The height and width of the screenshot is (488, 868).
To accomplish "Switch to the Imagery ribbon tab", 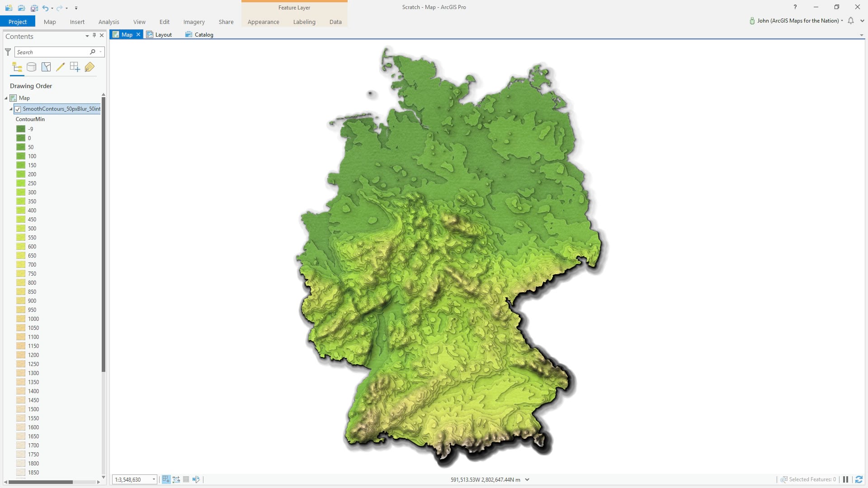I will click(x=194, y=22).
